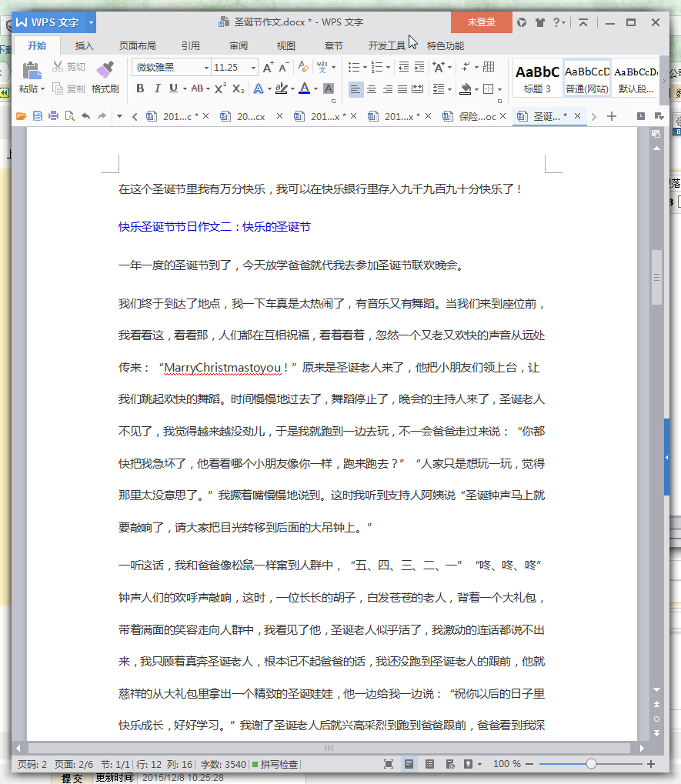Image resolution: width=681 pixels, height=784 pixels.
Task: Undo last action arrow
Action: tap(86, 116)
